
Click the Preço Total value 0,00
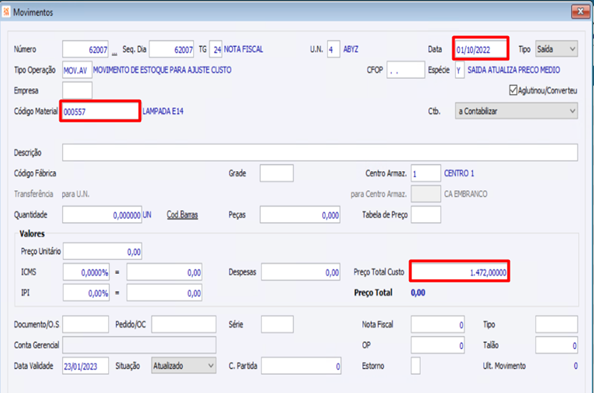pyautogui.click(x=418, y=293)
